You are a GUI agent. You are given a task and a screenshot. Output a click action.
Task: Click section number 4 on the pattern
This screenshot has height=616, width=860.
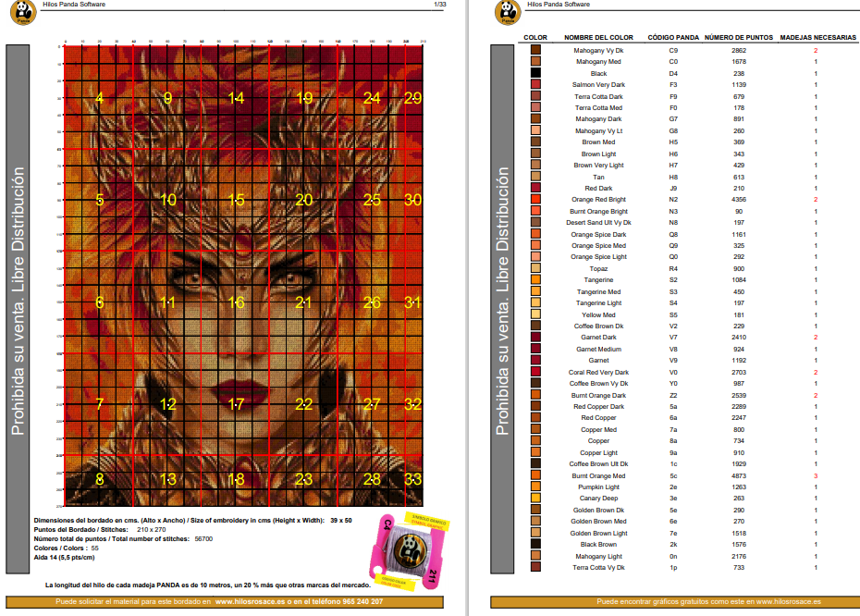click(99, 98)
